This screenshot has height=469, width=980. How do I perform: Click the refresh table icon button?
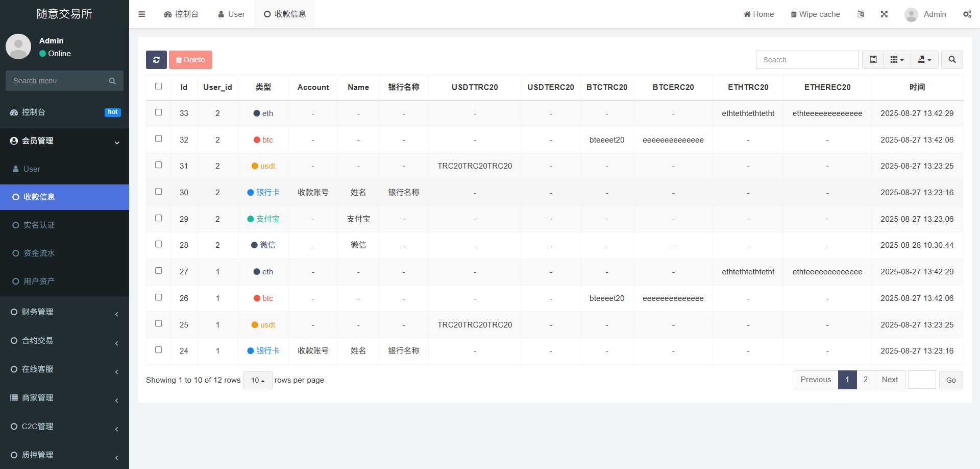pyautogui.click(x=156, y=60)
